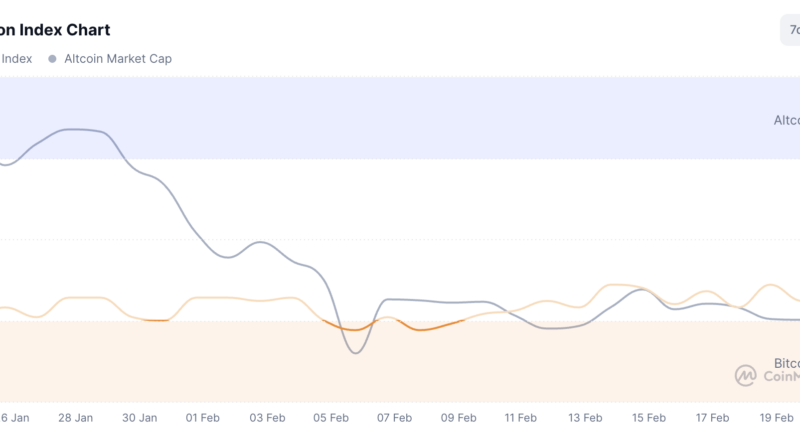
Task: Click the 28 Jan date axis label
Action: tap(76, 417)
